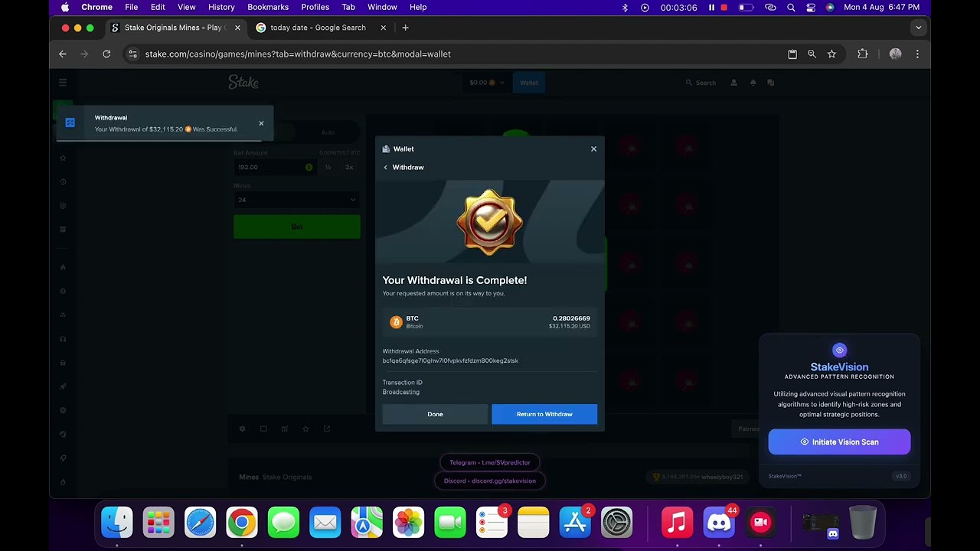
Task: Open the Telegram t.me/SVpredictor link
Action: pos(490,462)
